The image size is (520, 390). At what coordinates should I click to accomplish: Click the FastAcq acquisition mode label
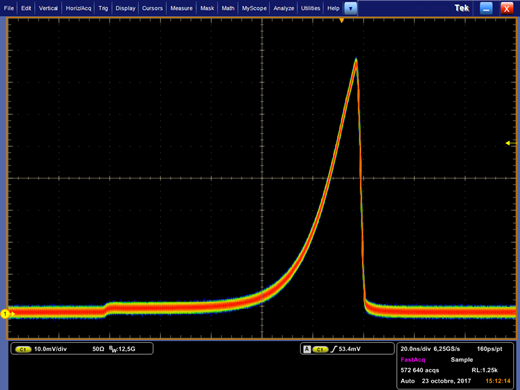tap(413, 360)
